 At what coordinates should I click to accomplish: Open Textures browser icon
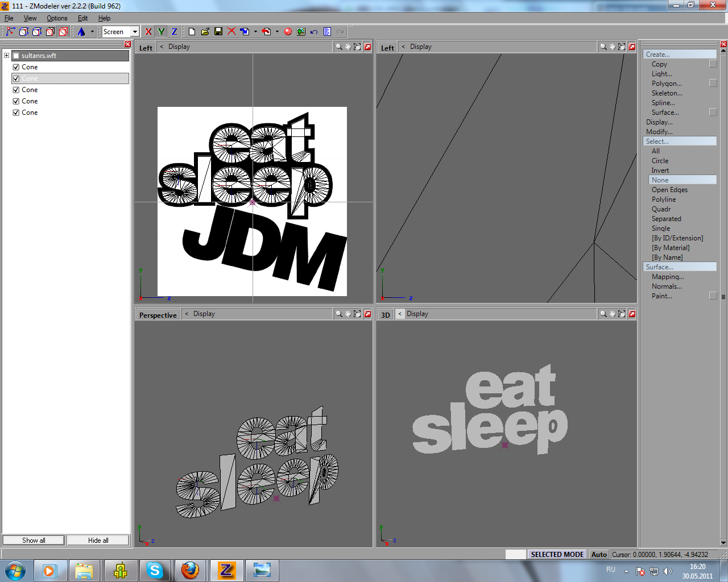pyautogui.click(x=301, y=32)
